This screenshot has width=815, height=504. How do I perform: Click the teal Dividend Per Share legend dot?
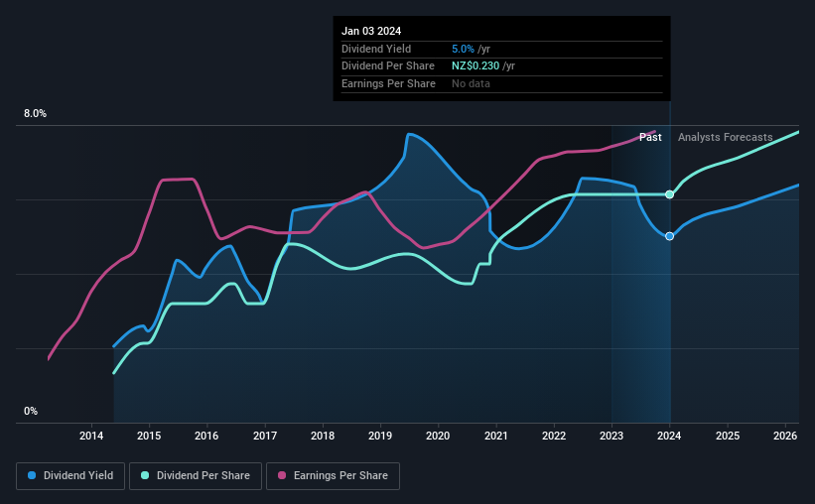point(145,475)
